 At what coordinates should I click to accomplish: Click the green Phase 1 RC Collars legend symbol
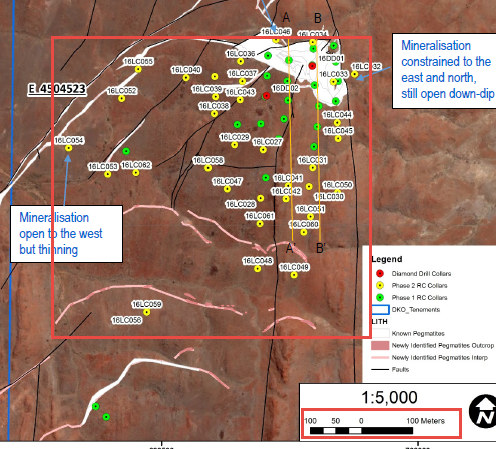click(x=380, y=297)
